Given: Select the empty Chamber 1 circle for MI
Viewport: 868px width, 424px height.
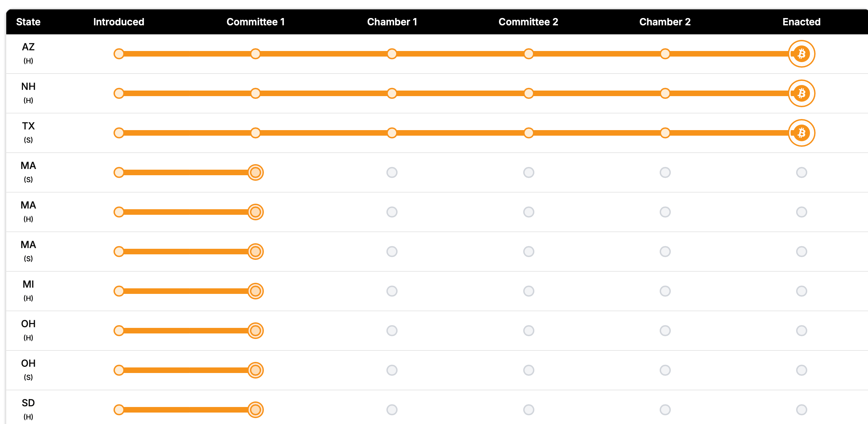Looking at the screenshot, I should (x=392, y=291).
